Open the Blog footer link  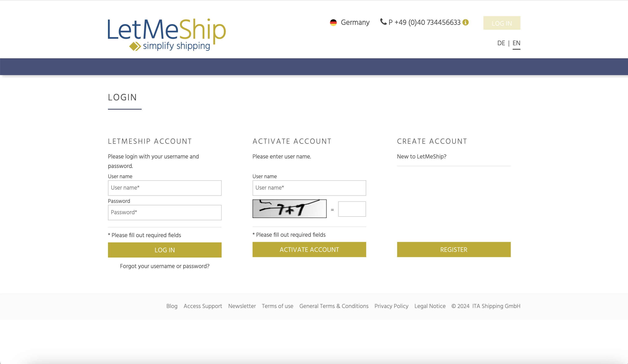tap(172, 306)
